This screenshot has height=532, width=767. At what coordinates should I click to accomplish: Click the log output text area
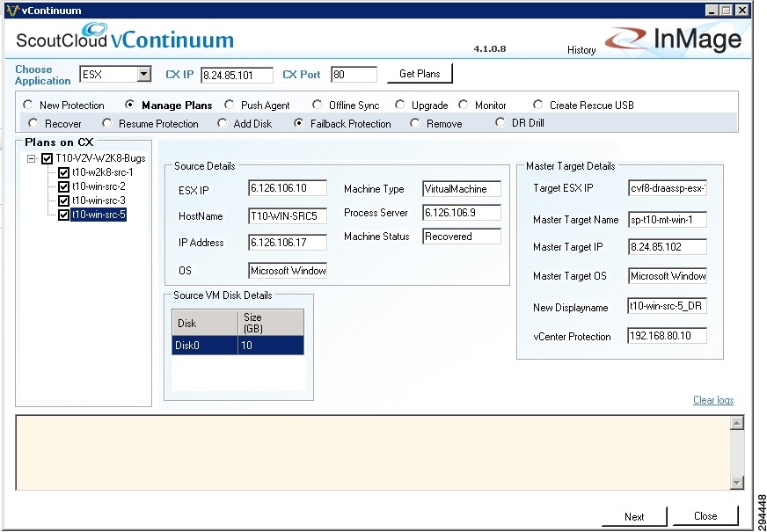click(373, 453)
